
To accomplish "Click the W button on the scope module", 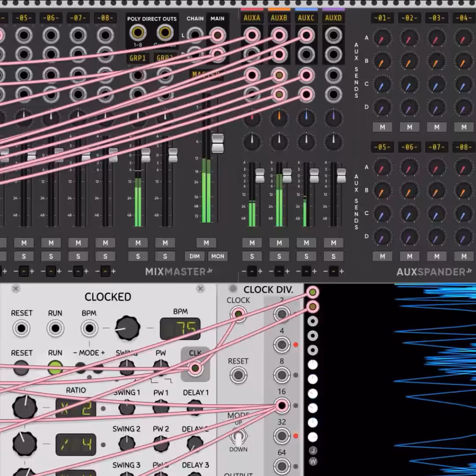I will click(312, 462).
